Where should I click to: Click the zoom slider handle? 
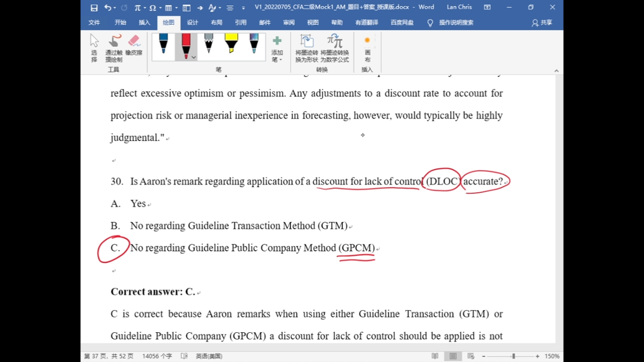pyautogui.click(x=514, y=356)
